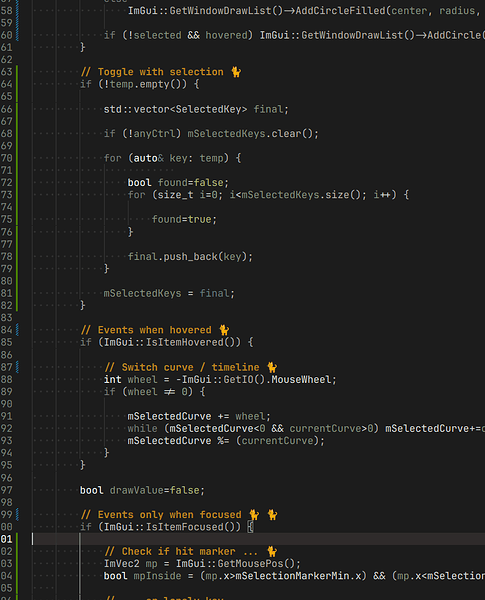
Task: Click the 'mSelectedCurve += wheel;' statement
Action: (x=199, y=416)
